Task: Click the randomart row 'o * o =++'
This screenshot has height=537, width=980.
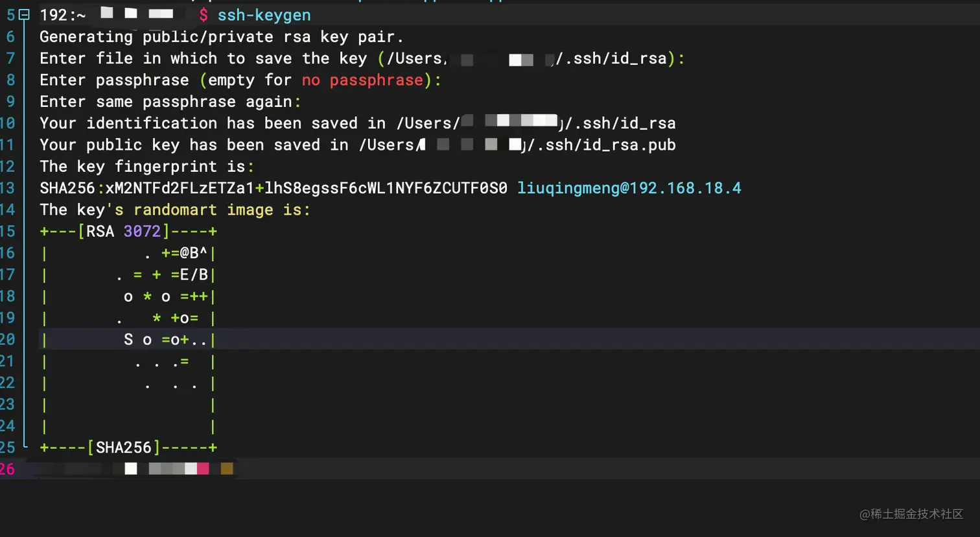Action: pyautogui.click(x=128, y=296)
